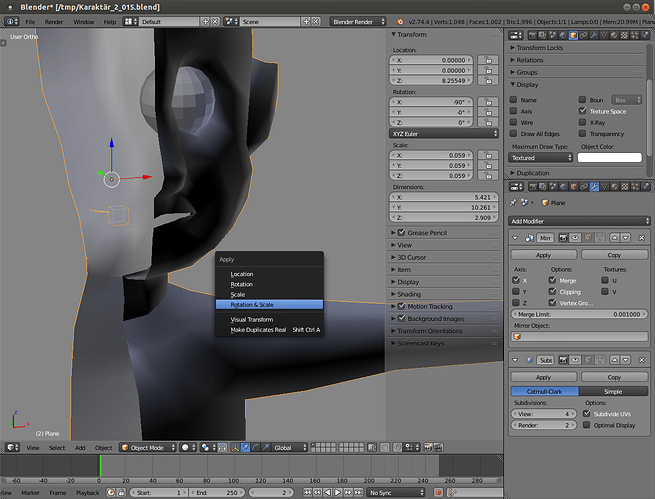
Task: Choose Location in the Apply menu
Action: coord(269,274)
